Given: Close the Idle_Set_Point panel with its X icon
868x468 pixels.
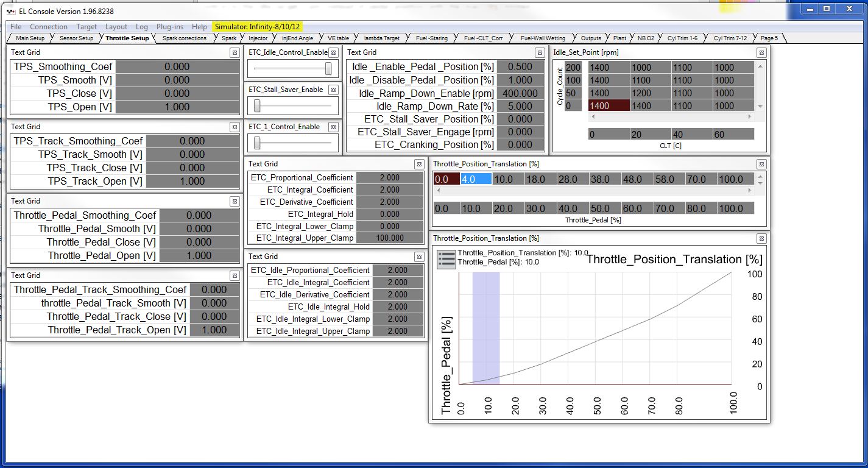Looking at the screenshot, I should click(761, 53).
